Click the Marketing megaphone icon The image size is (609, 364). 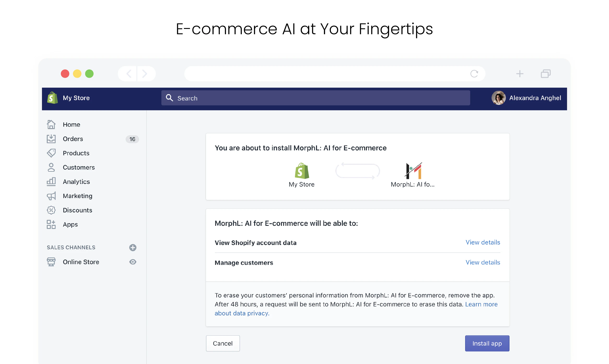click(x=51, y=196)
